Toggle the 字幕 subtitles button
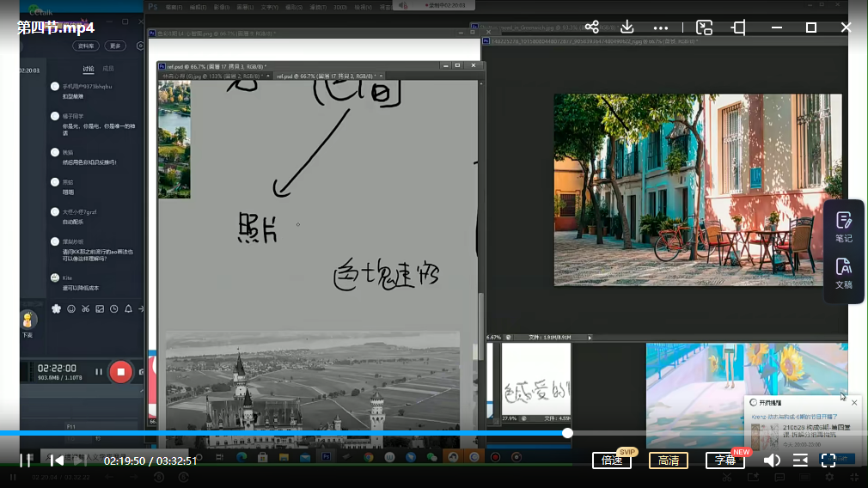This screenshot has height=488, width=868. (x=724, y=461)
